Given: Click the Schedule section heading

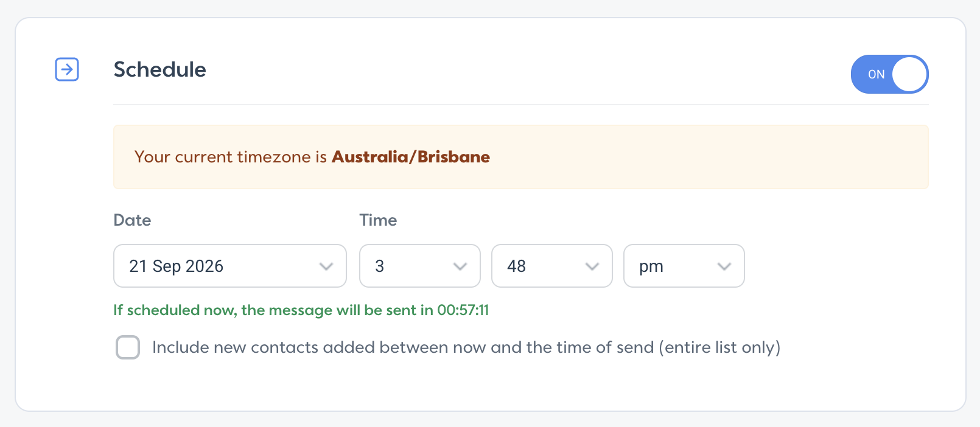Looking at the screenshot, I should [160, 69].
